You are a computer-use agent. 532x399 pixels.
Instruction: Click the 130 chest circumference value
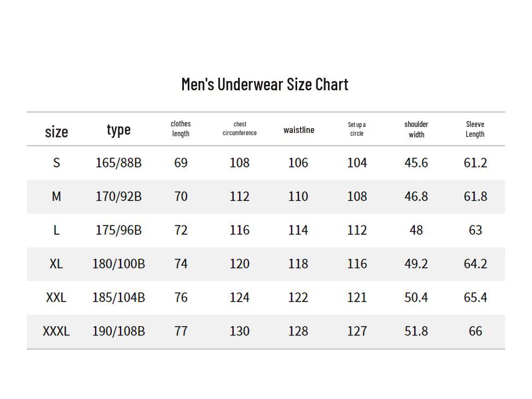[x=240, y=331]
